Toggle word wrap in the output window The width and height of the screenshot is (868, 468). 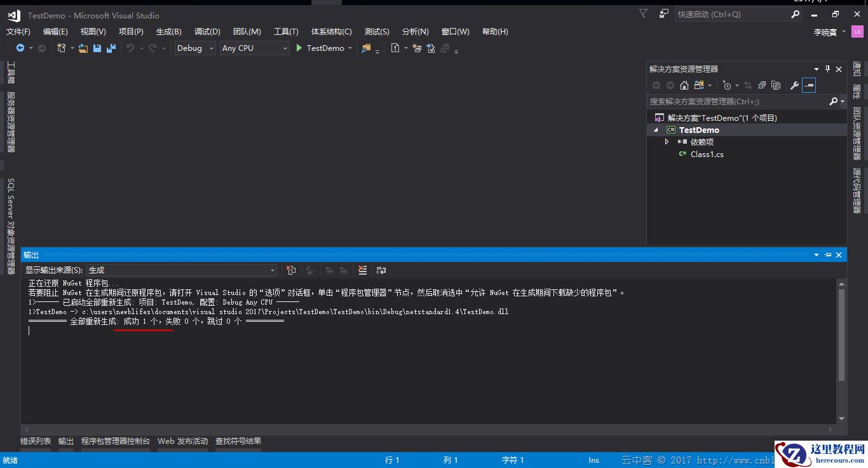click(x=381, y=270)
